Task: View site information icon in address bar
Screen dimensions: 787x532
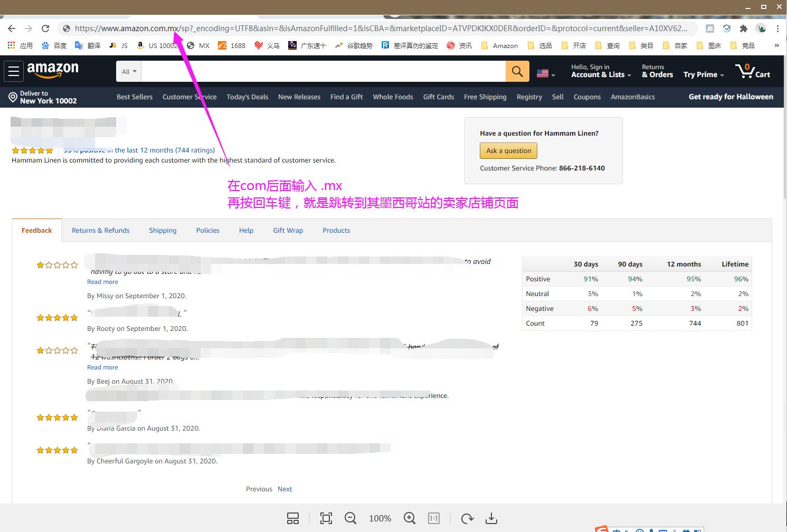Action: click(x=66, y=28)
